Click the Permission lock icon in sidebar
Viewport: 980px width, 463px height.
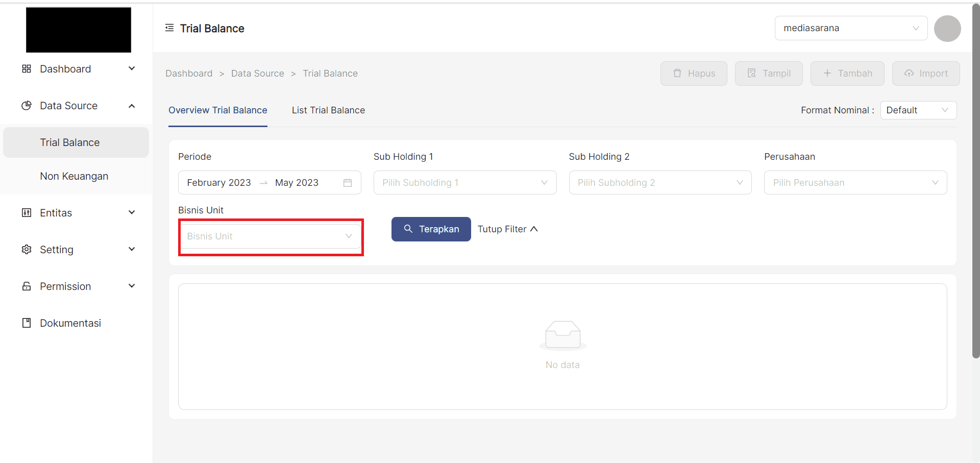tap(27, 286)
